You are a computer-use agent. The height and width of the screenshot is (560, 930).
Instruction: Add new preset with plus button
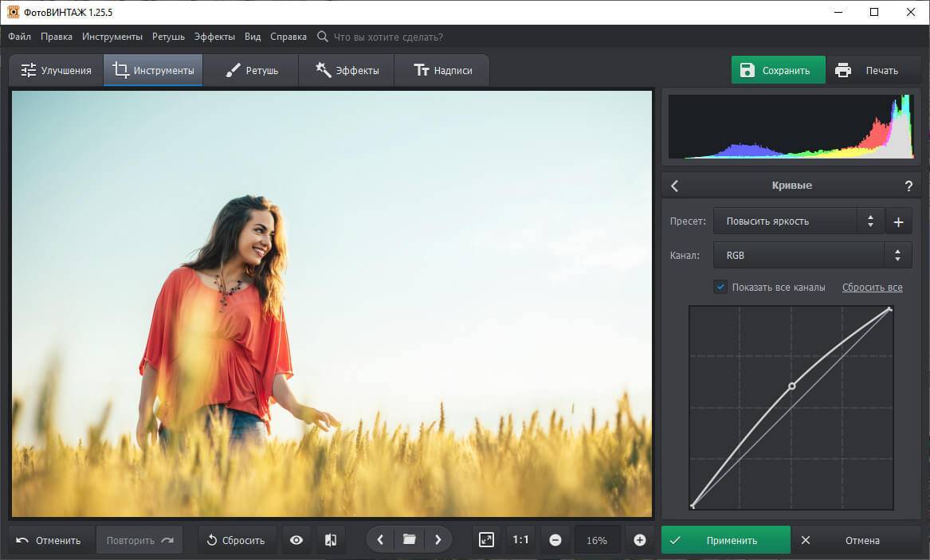(898, 221)
